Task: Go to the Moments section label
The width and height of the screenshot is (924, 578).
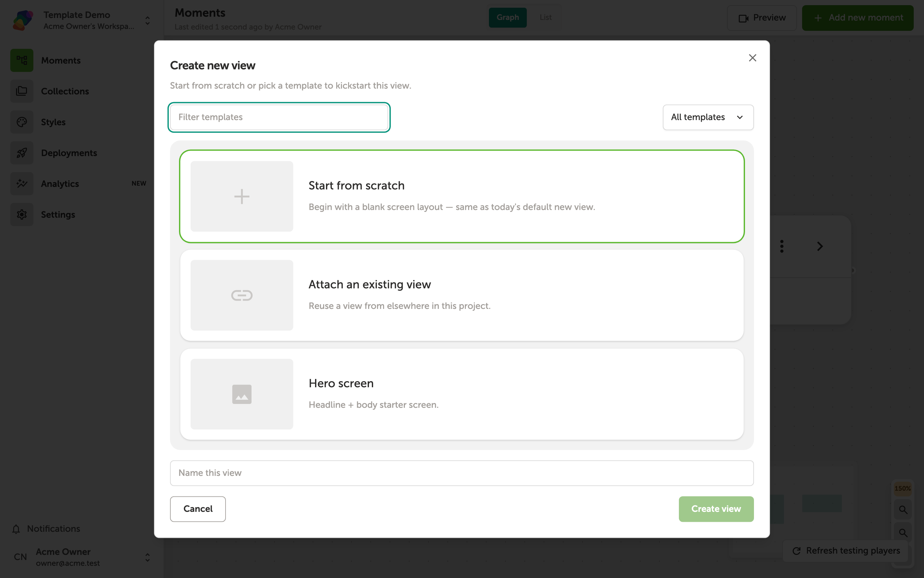Action: [x=61, y=60]
